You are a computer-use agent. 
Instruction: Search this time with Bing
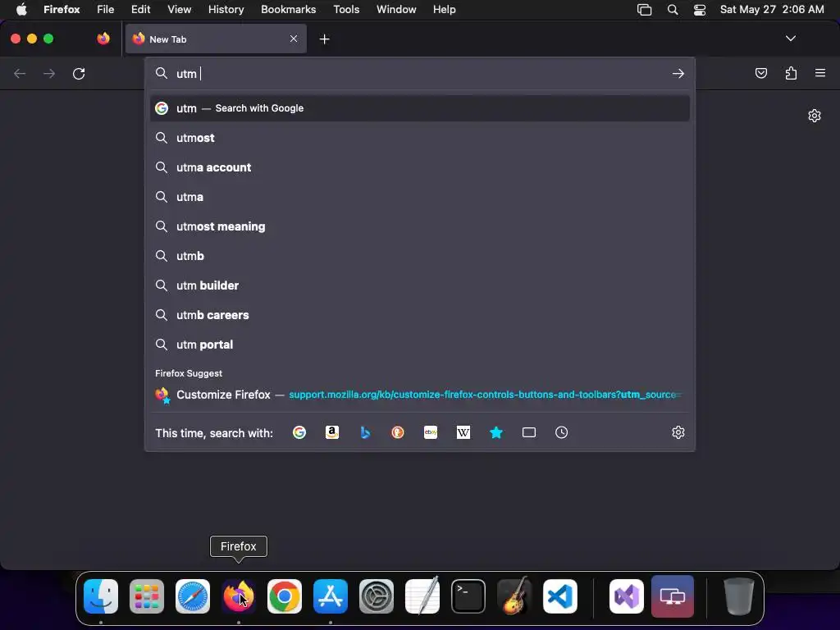pyautogui.click(x=365, y=432)
